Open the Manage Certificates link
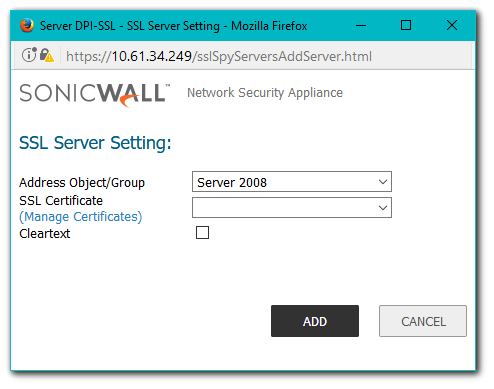Image resolution: width=494 pixels, height=389 pixels. [x=81, y=217]
